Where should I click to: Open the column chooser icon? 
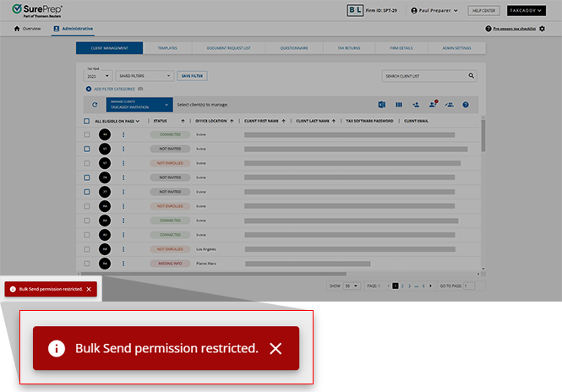tap(398, 105)
